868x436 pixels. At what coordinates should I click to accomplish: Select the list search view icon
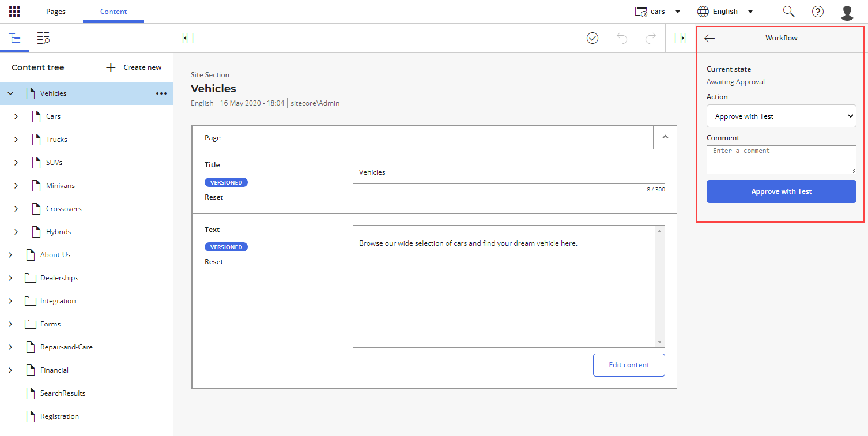[x=43, y=39]
